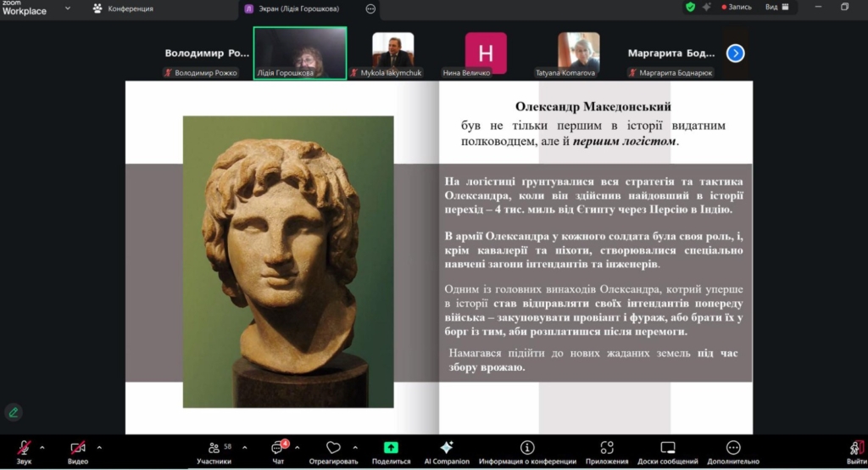Expand audio options arrow next to Звук
The image size is (868, 470).
point(45,447)
